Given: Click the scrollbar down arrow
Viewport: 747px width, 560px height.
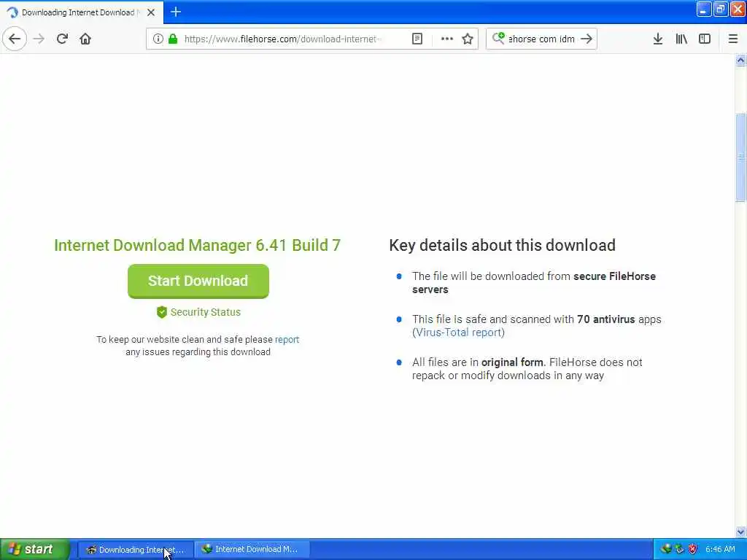Looking at the screenshot, I should (x=740, y=532).
